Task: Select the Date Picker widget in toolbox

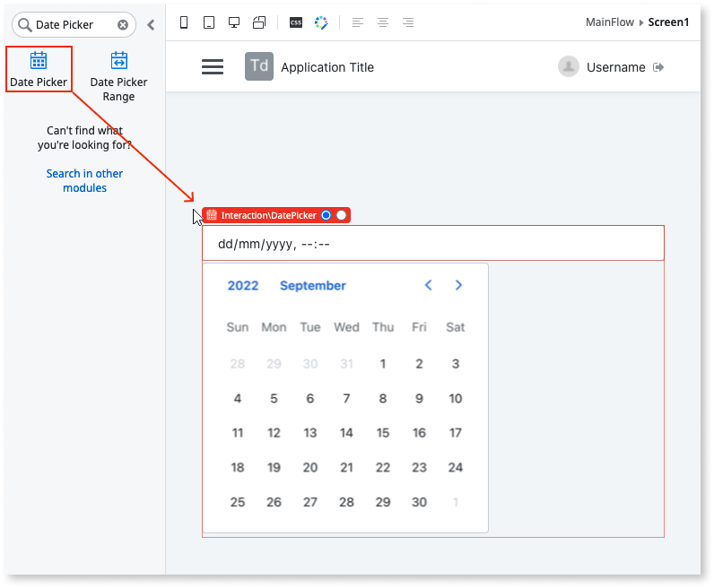Action: tap(39, 69)
